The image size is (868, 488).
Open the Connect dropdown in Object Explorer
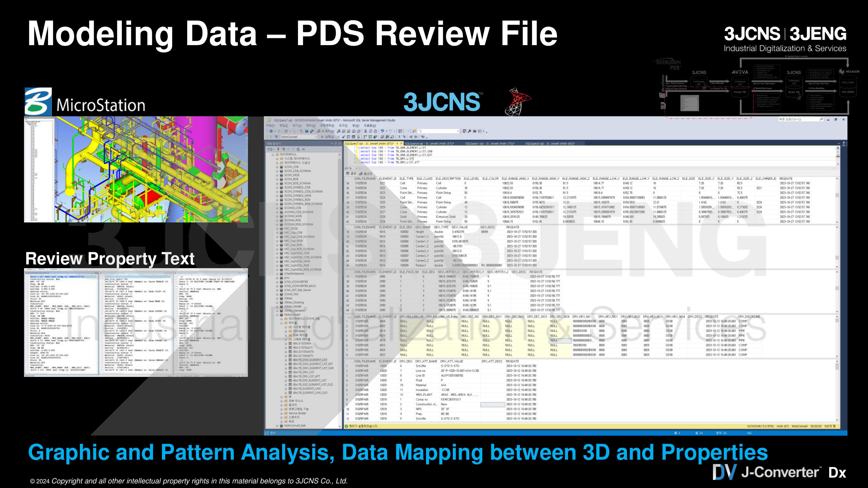tap(271, 149)
